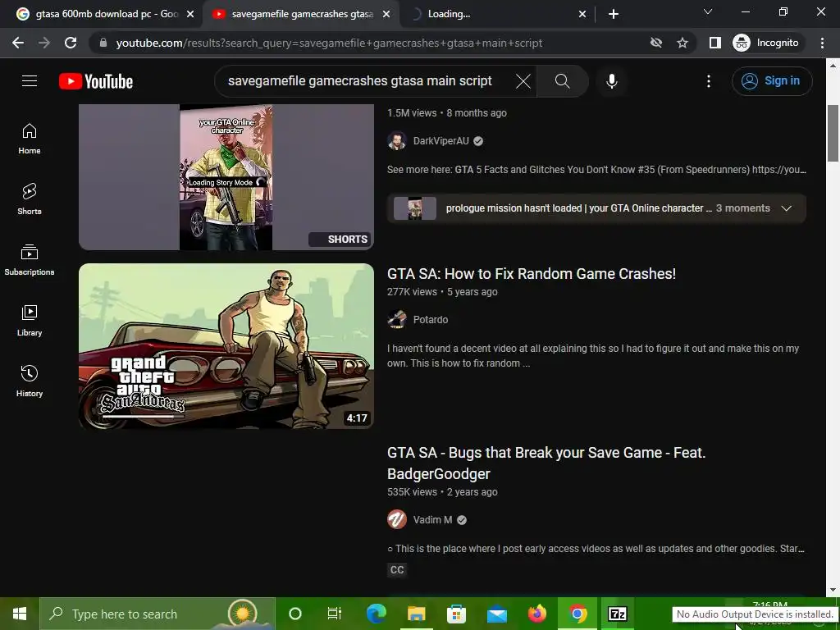Click the Incognito profile indicator
Image resolution: width=840 pixels, height=630 pixels.
pyautogui.click(x=766, y=43)
